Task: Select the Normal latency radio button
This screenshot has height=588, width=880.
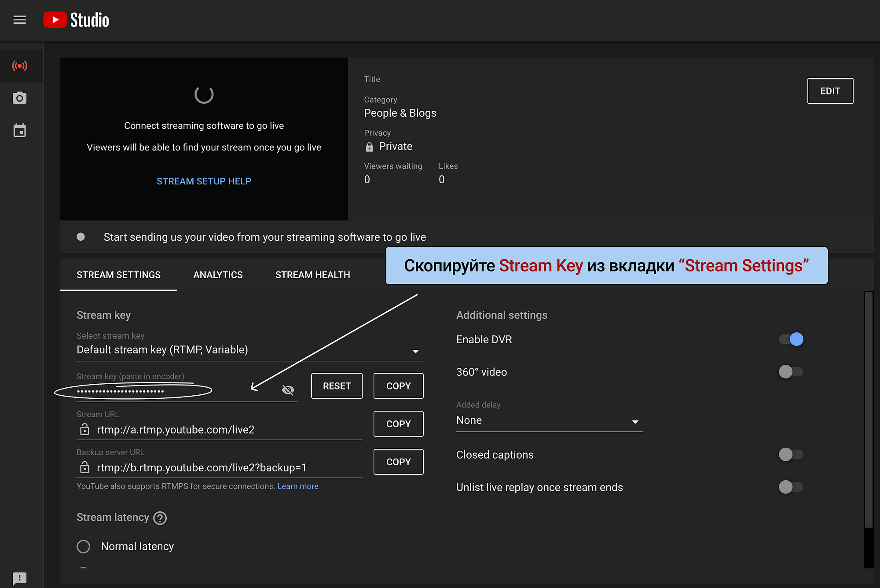Action: [x=84, y=547]
